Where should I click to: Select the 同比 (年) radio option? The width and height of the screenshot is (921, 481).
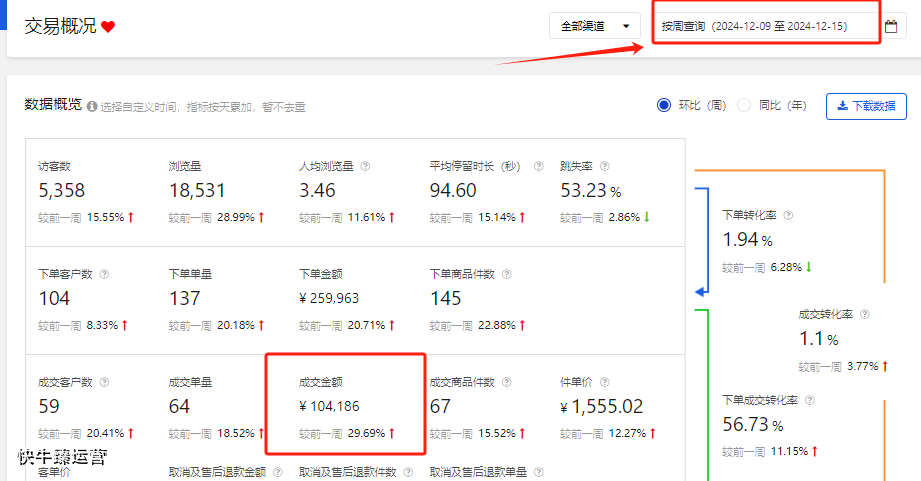click(x=744, y=105)
